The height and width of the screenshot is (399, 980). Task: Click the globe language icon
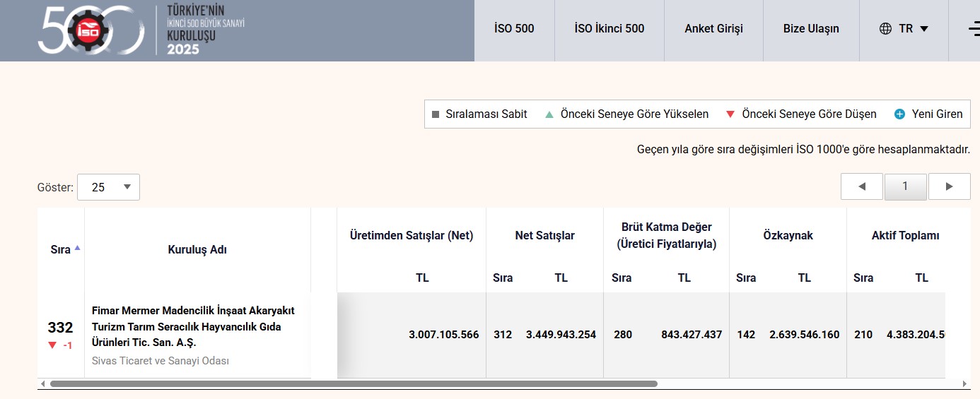tap(885, 29)
